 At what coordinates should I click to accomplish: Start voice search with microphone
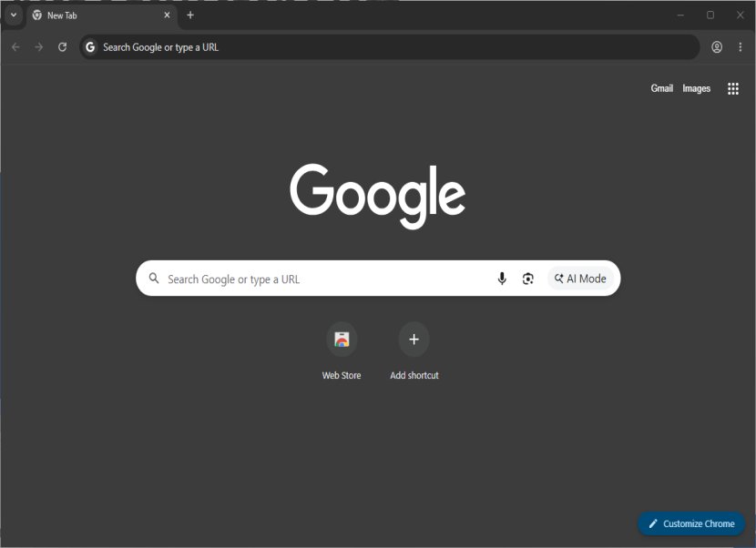point(502,279)
